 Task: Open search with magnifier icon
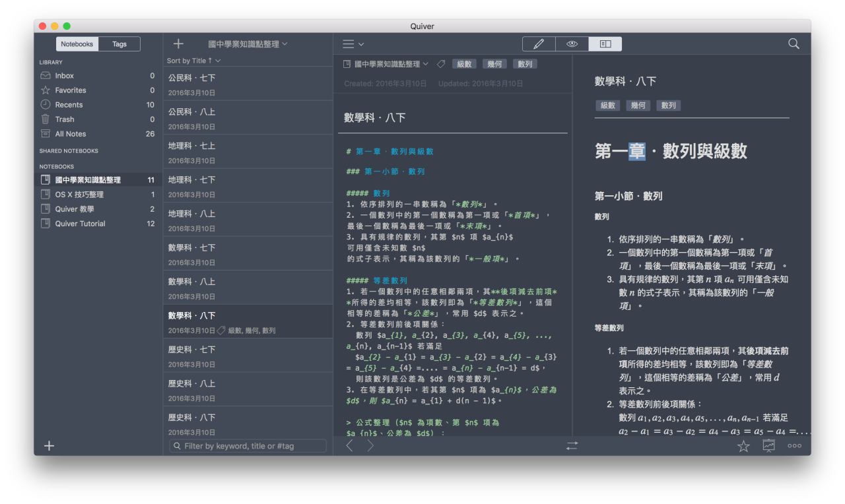point(794,44)
